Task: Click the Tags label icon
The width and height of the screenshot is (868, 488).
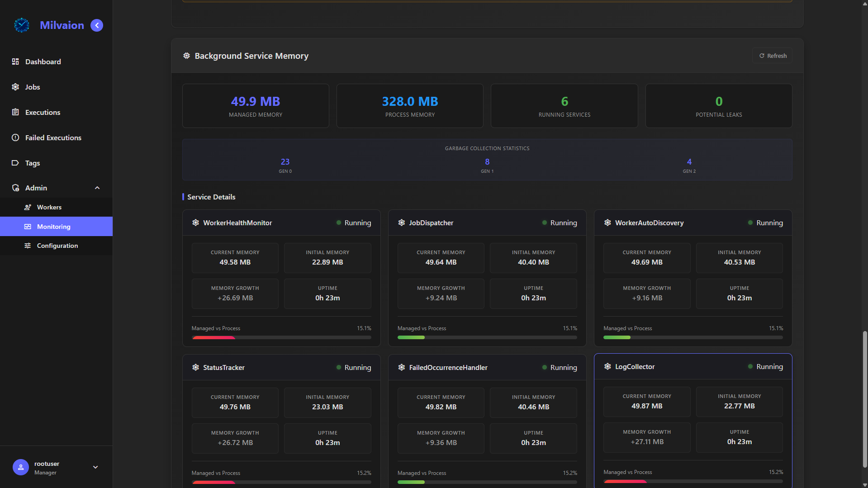Action: 15,163
